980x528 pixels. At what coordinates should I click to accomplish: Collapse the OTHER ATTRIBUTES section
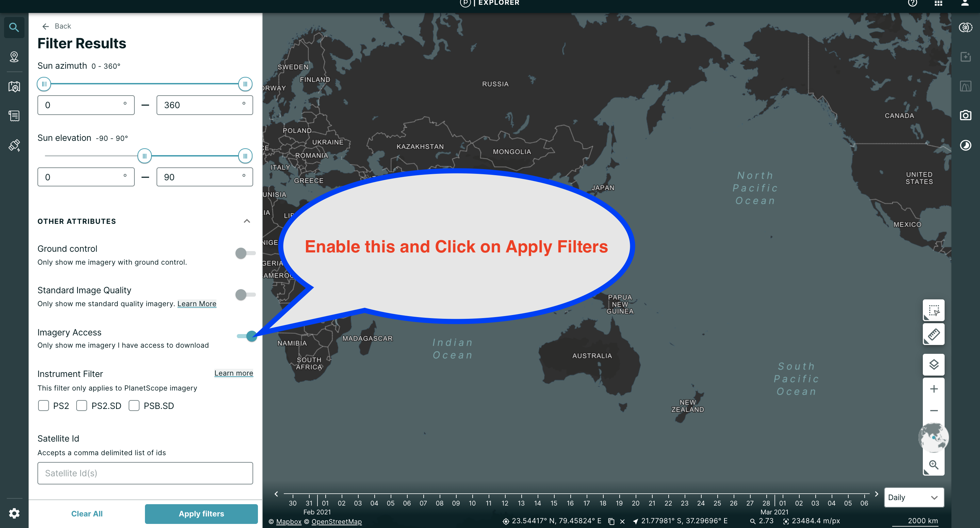coord(246,221)
